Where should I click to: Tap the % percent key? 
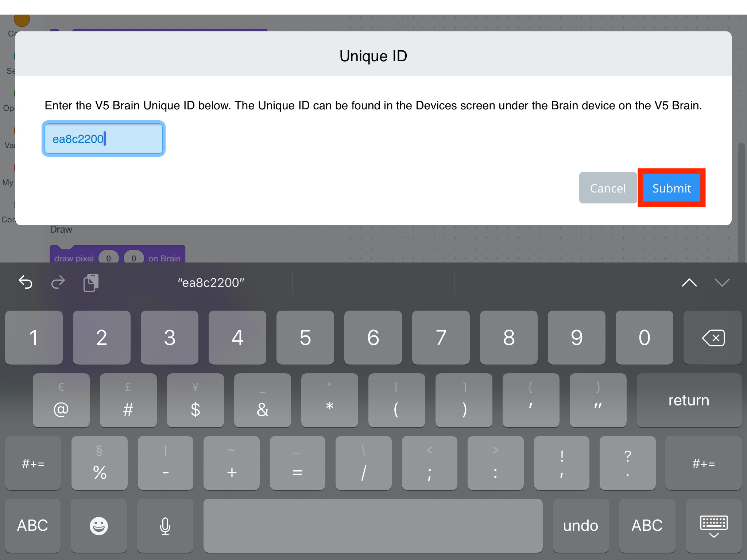tap(100, 463)
